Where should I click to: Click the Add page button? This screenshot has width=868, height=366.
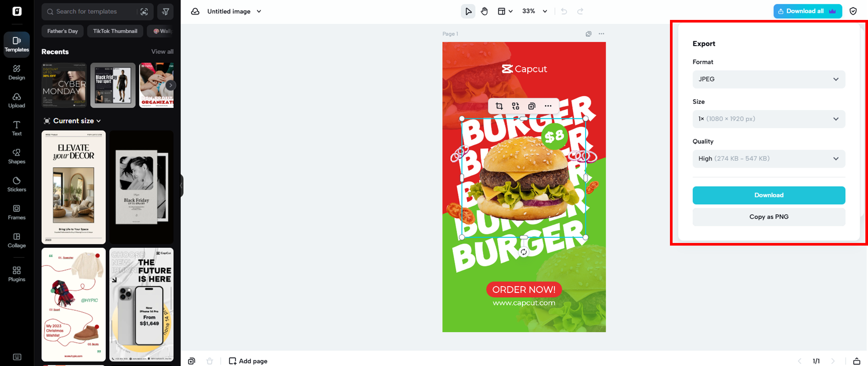coord(248,361)
